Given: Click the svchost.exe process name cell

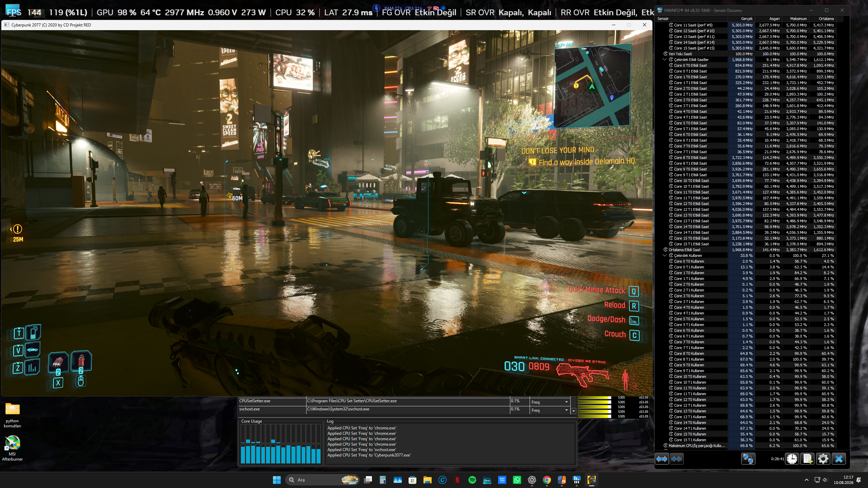Looking at the screenshot, I should (272, 409).
